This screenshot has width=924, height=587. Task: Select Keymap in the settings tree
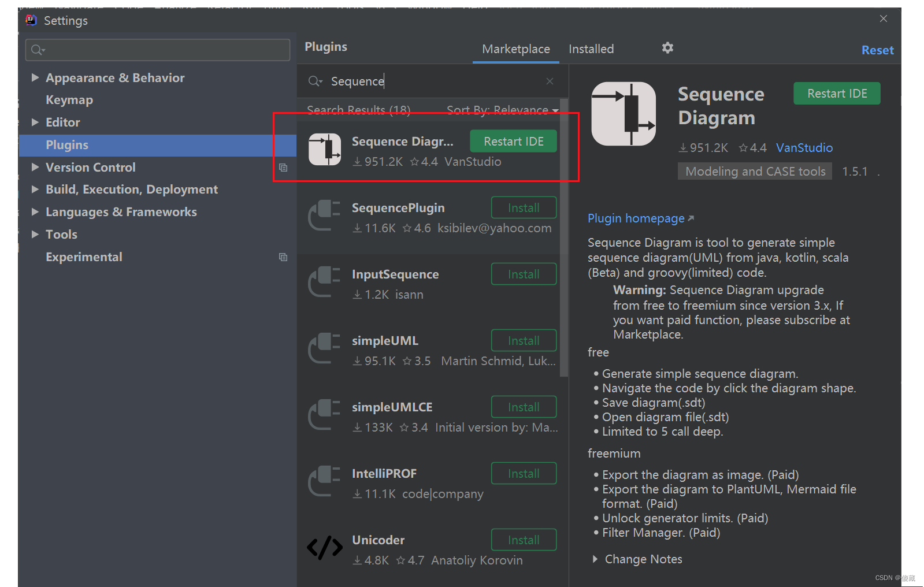pos(69,100)
